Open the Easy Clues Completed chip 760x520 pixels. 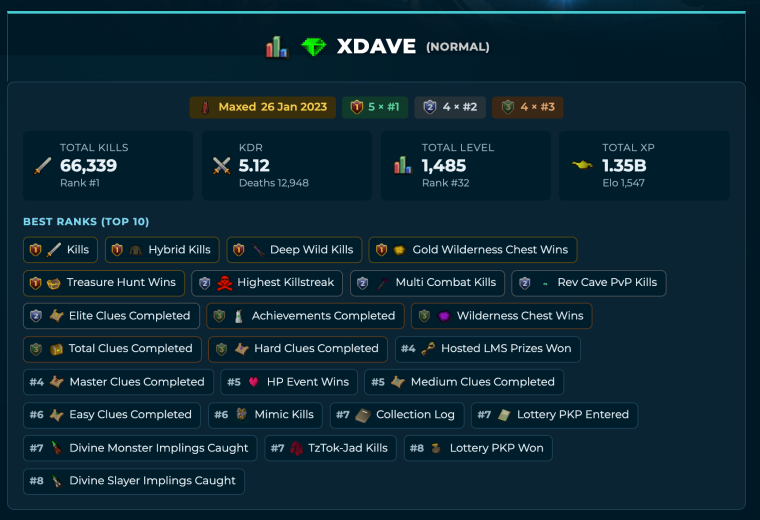[x=112, y=415]
